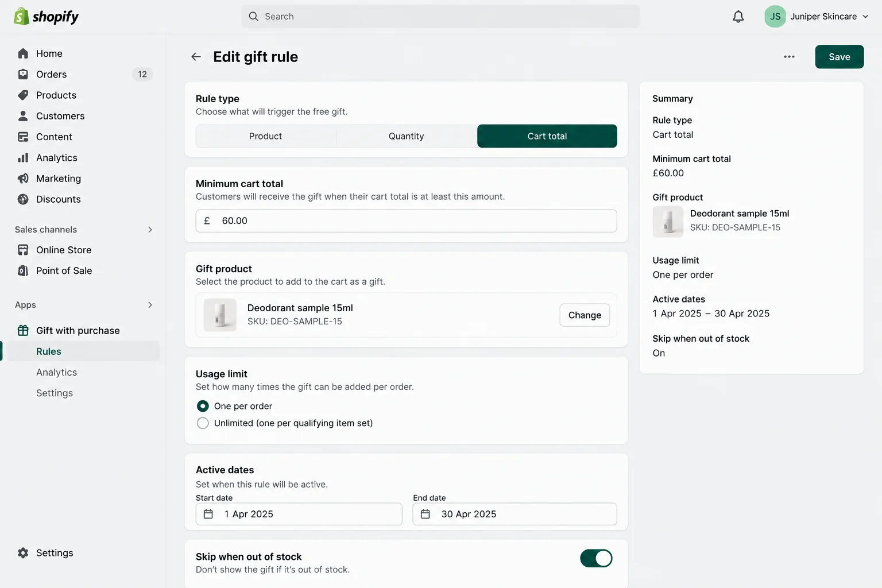
Task: Click the End date field
Action: point(515,514)
